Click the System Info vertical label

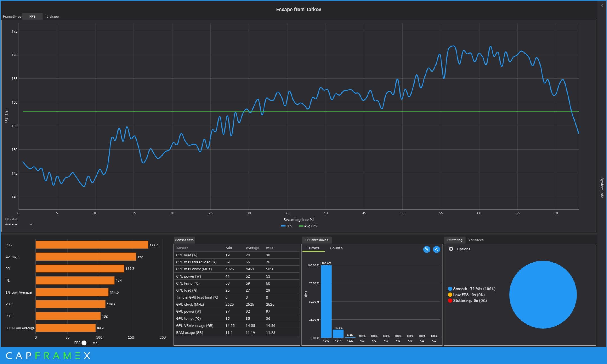602,188
